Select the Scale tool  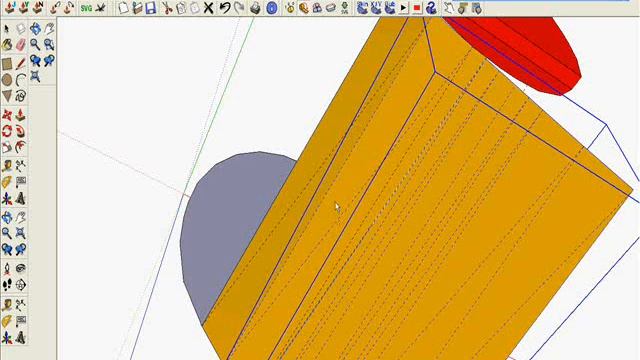point(7,147)
